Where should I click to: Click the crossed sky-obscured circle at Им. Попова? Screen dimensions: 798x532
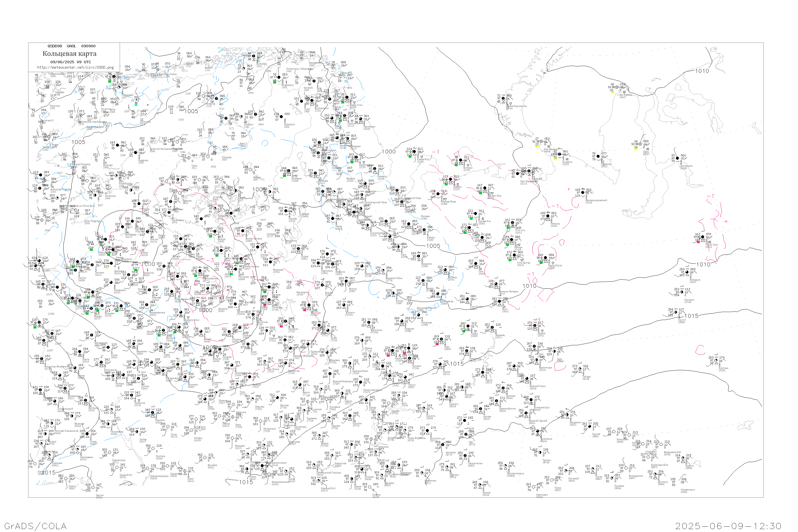pos(617,87)
